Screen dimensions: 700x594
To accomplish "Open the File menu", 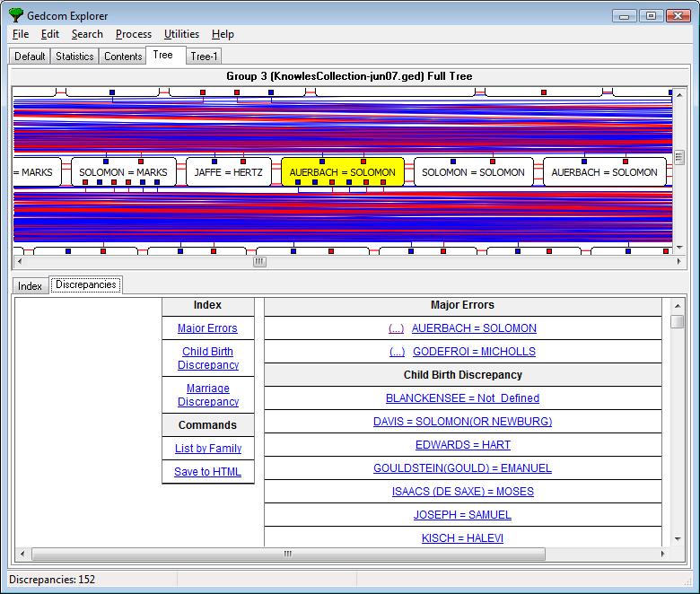I will pos(21,34).
